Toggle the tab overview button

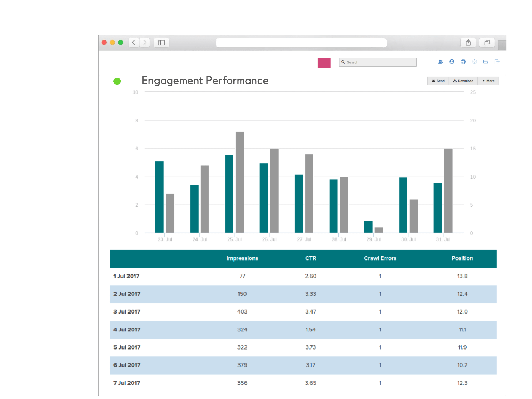click(487, 42)
